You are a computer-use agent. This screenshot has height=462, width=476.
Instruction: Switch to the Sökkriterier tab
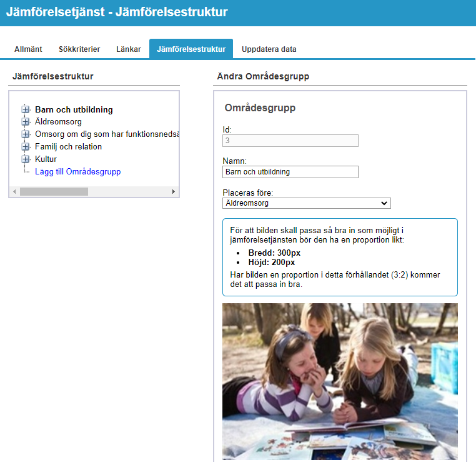pyautogui.click(x=79, y=49)
